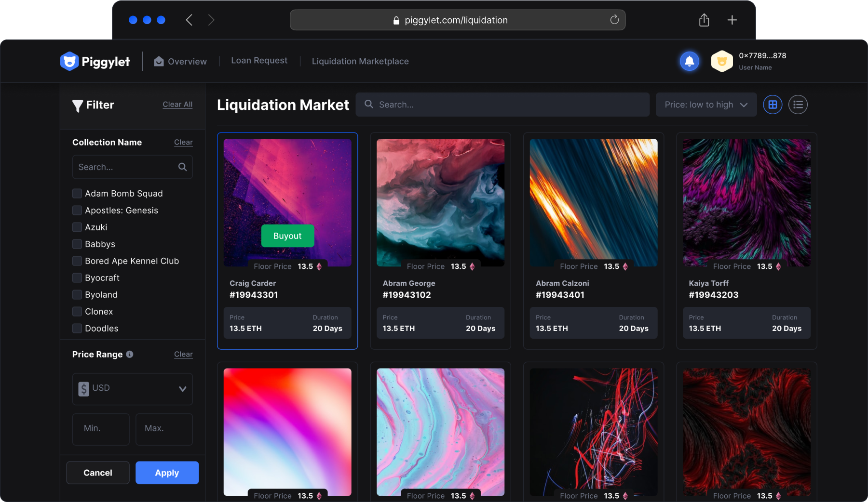Screen dimensions: 868x502
Task: Click the filter funnel icon
Action: tap(78, 106)
